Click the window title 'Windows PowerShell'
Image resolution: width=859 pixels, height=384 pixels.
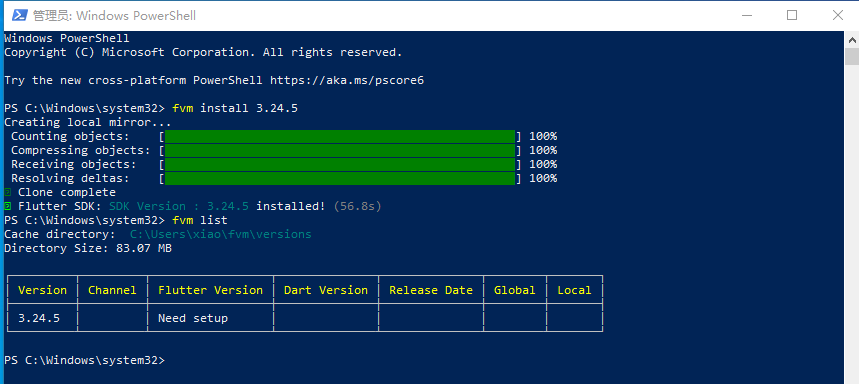(x=136, y=16)
